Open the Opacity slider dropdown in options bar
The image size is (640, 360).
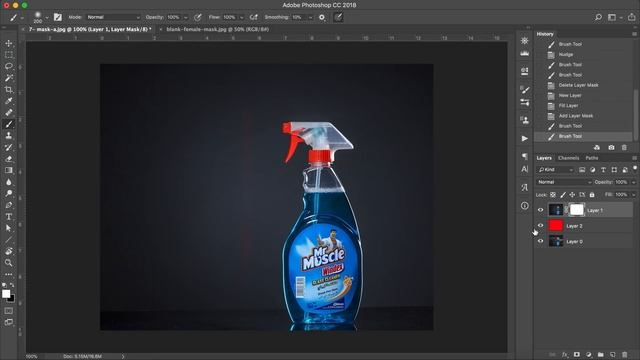(186, 18)
